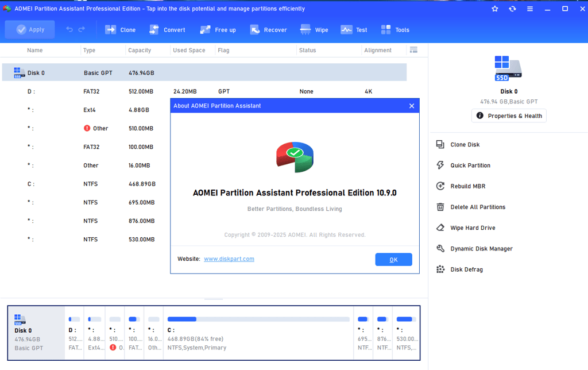Select the C: NTFS 468.89GB partition row

click(86, 184)
